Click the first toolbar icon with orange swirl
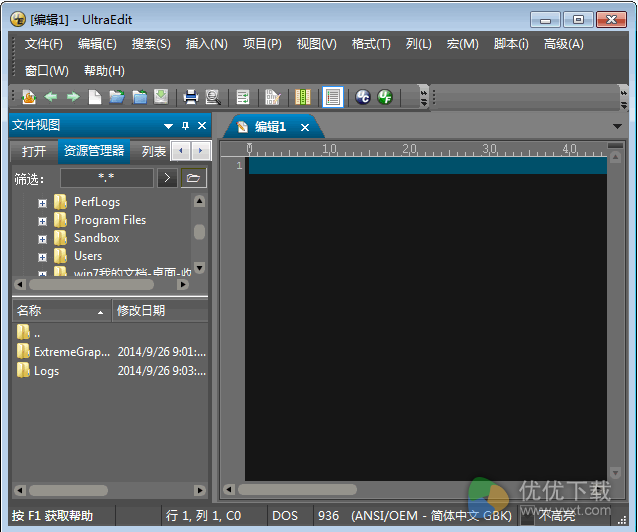Image resolution: width=638 pixels, height=532 pixels. tap(29, 97)
